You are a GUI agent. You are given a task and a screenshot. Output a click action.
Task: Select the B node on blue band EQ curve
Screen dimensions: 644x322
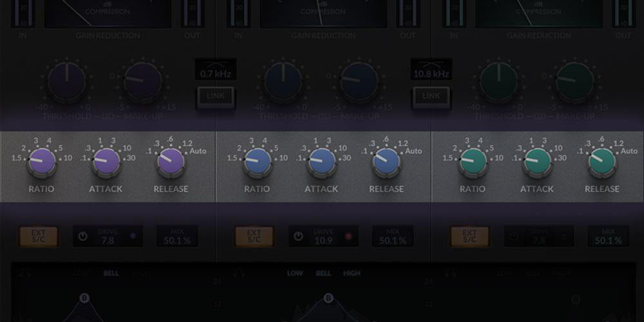tap(328, 298)
